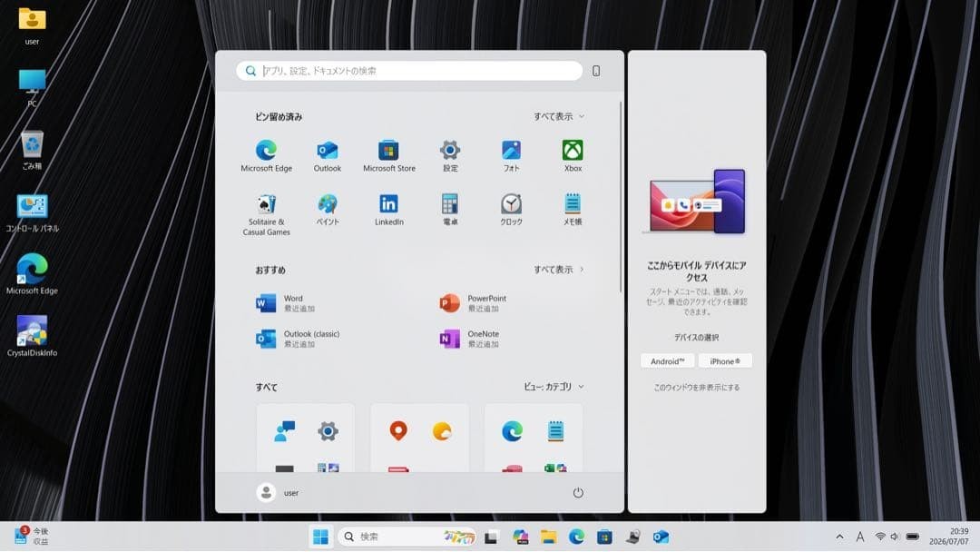Image resolution: width=980 pixels, height=552 pixels.
Task: Open the clock and date 20:39
Action: (x=948, y=537)
